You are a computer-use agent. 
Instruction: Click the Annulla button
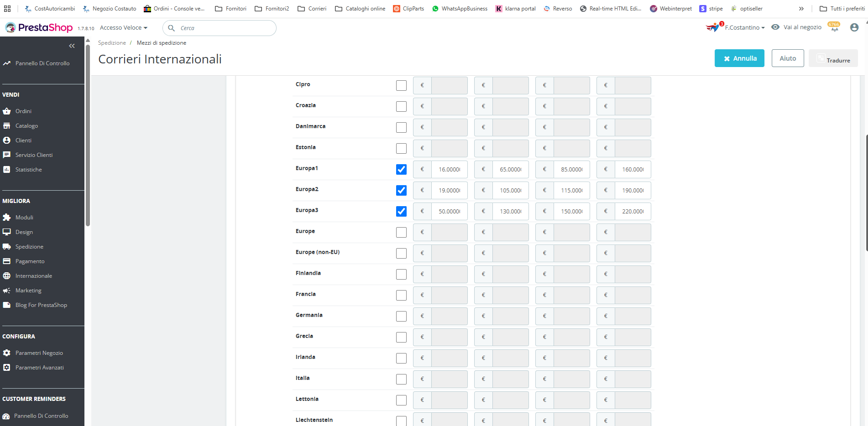point(739,58)
